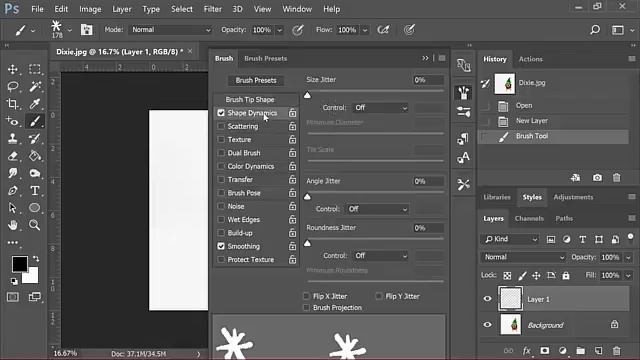The image size is (640, 360).
Task: Uncheck Shape Dynamics checkbox
Action: coord(221,113)
